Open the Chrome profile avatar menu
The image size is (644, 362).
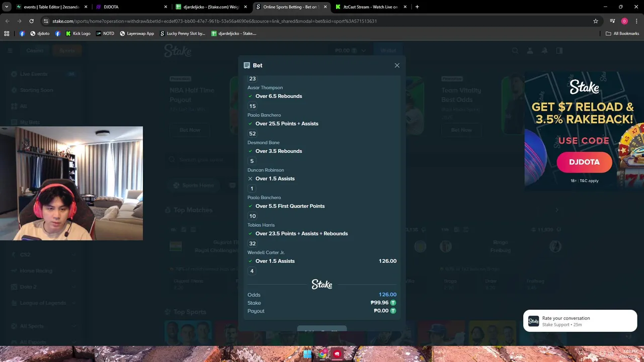(x=624, y=21)
